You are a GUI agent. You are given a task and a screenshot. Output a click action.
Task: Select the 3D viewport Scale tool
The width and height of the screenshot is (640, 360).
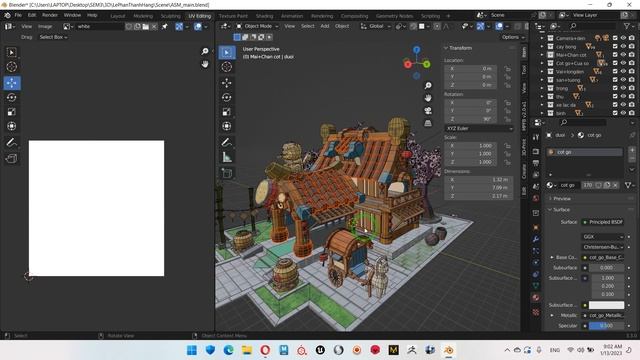click(227, 112)
